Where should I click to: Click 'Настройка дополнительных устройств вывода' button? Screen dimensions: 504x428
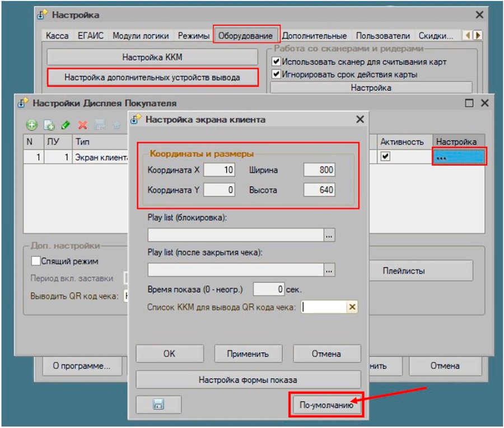pos(152,77)
